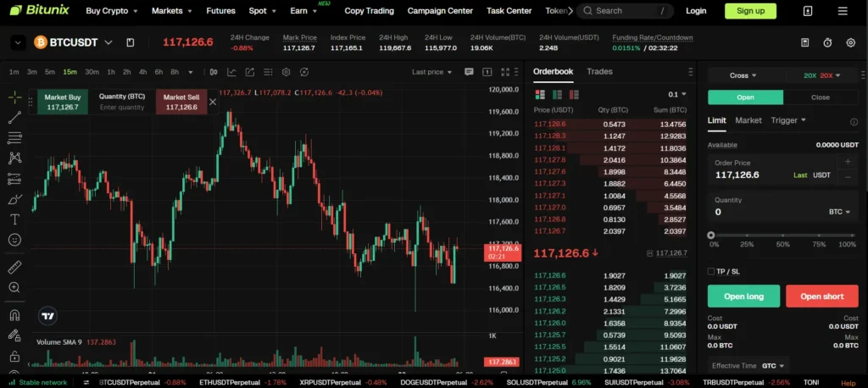868x388 pixels.
Task: Open the BTC quantity unit dropdown
Action: click(x=839, y=212)
